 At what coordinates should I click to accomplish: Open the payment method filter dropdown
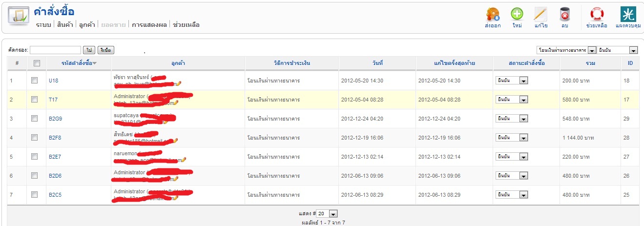coord(566,50)
